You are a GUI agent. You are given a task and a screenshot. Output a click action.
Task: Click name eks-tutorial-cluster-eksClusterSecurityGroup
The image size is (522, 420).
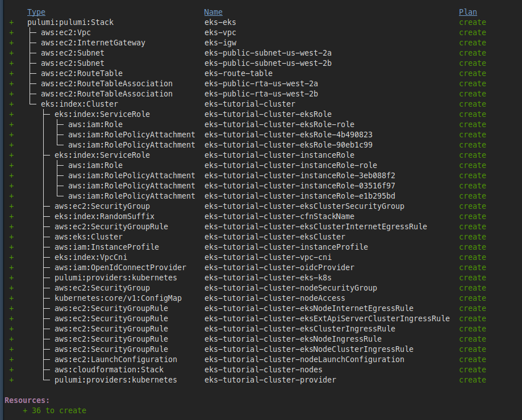click(x=304, y=207)
